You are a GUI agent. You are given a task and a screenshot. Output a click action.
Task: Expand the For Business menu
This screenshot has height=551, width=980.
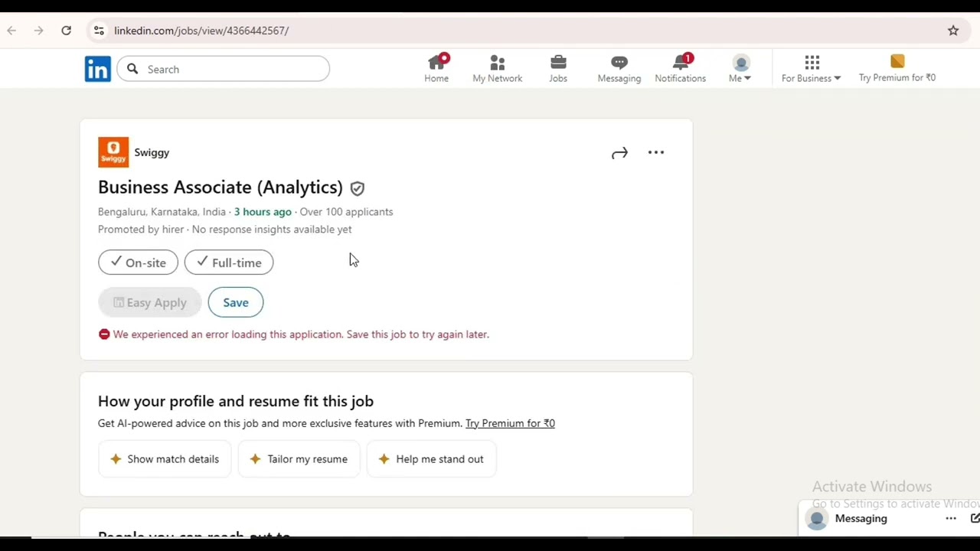[x=812, y=68]
